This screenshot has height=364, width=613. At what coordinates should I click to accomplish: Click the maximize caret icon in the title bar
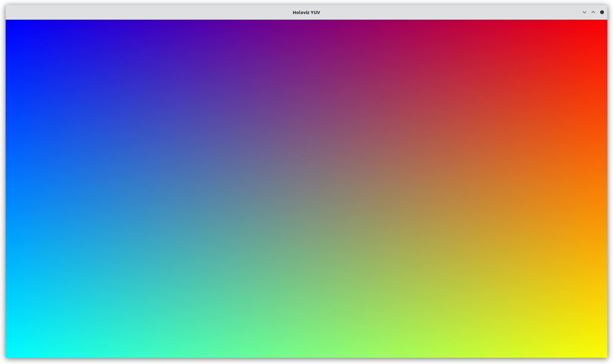[593, 12]
